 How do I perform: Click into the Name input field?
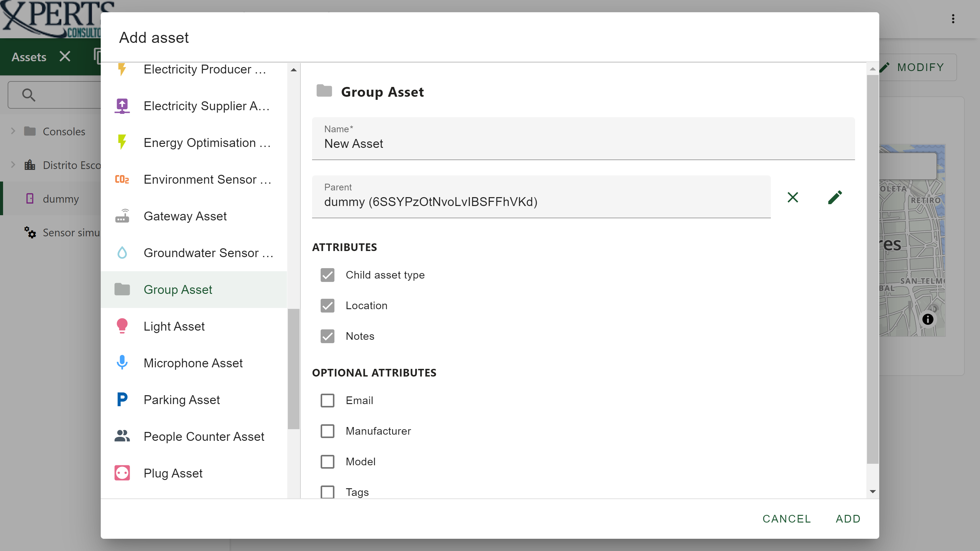(x=583, y=139)
